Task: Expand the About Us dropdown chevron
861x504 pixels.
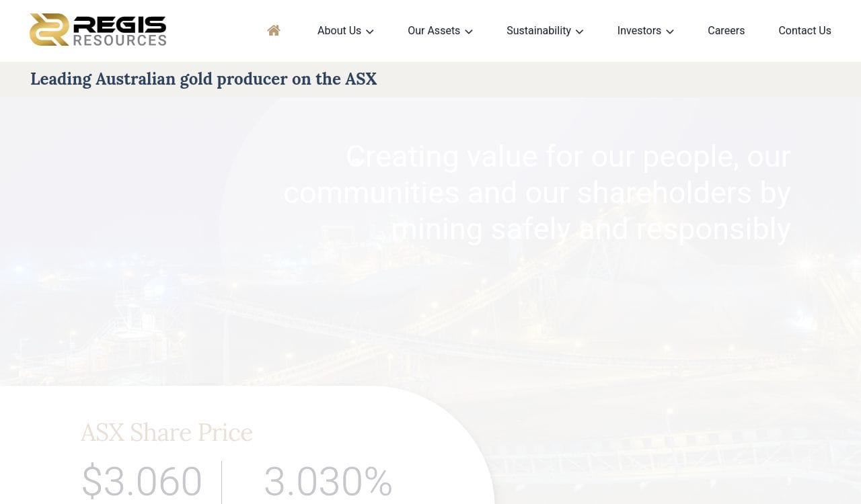Action: (370, 32)
